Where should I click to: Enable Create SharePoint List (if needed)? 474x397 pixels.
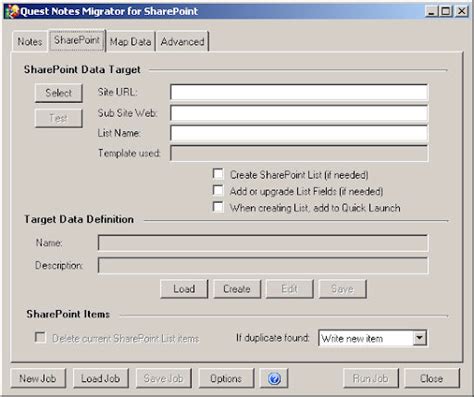click(x=218, y=174)
